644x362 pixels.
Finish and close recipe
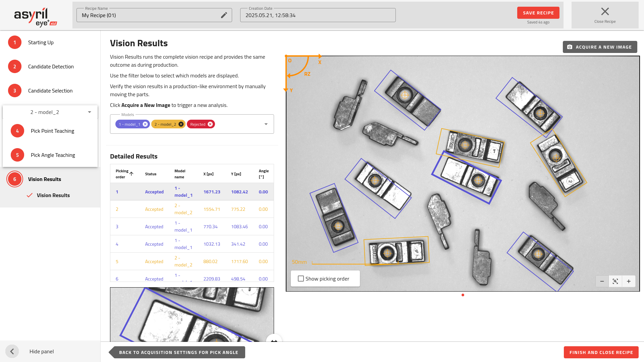(601, 352)
